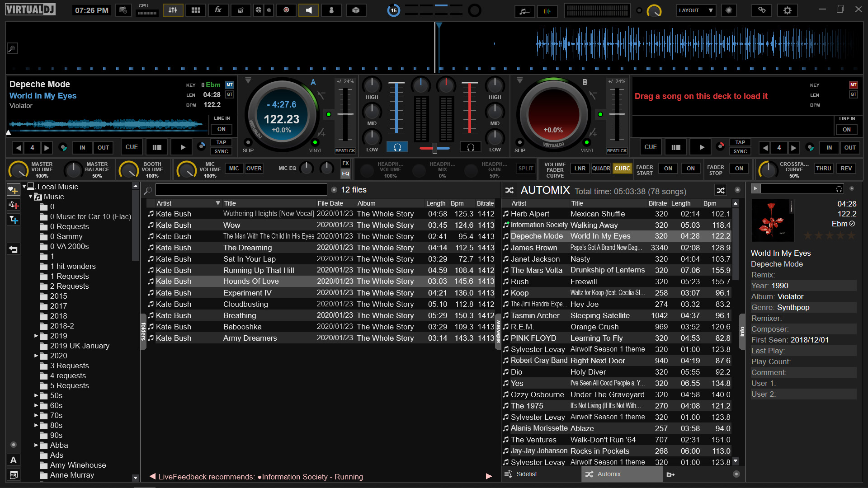The image size is (868, 488).
Task: Adjust the blue deck A volume fader
Action: pyautogui.click(x=396, y=108)
